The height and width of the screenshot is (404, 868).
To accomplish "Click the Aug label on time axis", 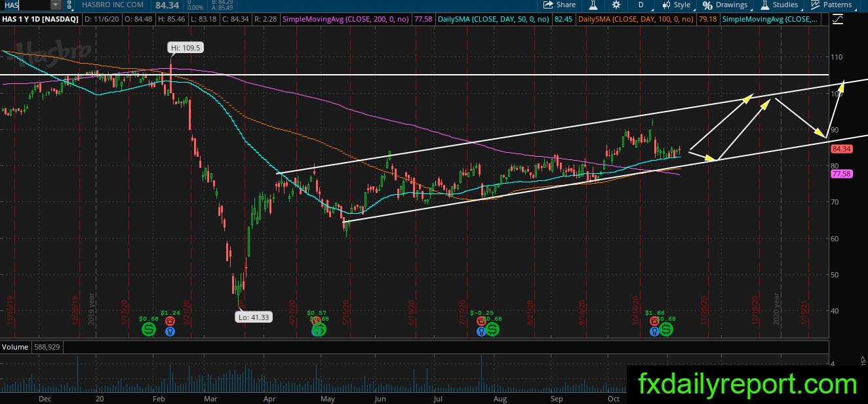I will 500,397.
